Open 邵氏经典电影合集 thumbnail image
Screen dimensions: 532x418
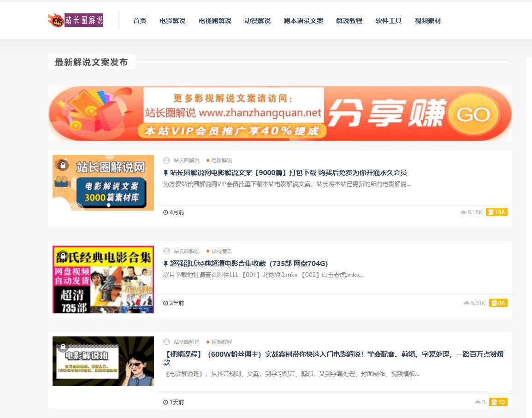point(103,279)
